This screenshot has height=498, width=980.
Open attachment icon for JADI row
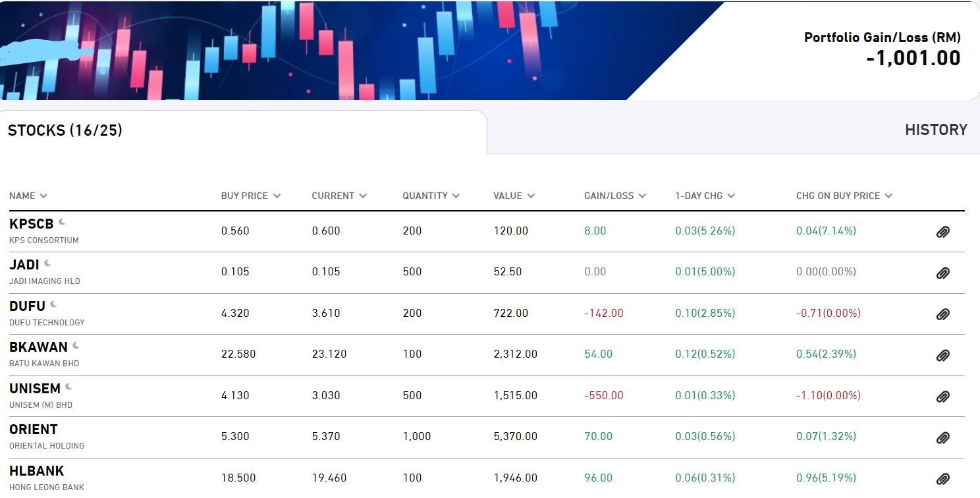point(942,273)
